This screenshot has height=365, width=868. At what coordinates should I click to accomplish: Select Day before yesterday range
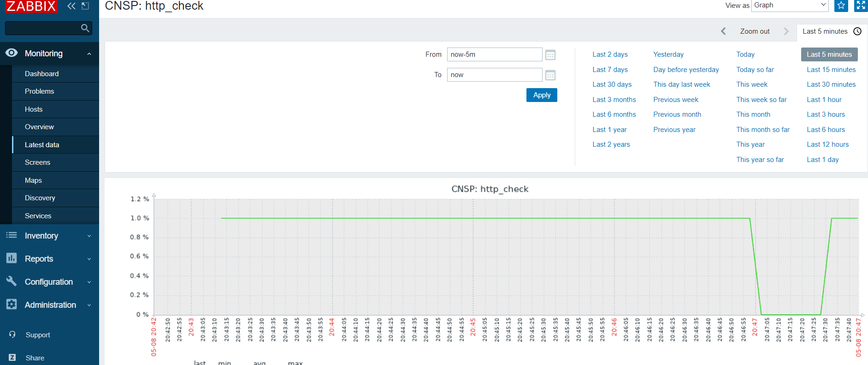click(686, 70)
